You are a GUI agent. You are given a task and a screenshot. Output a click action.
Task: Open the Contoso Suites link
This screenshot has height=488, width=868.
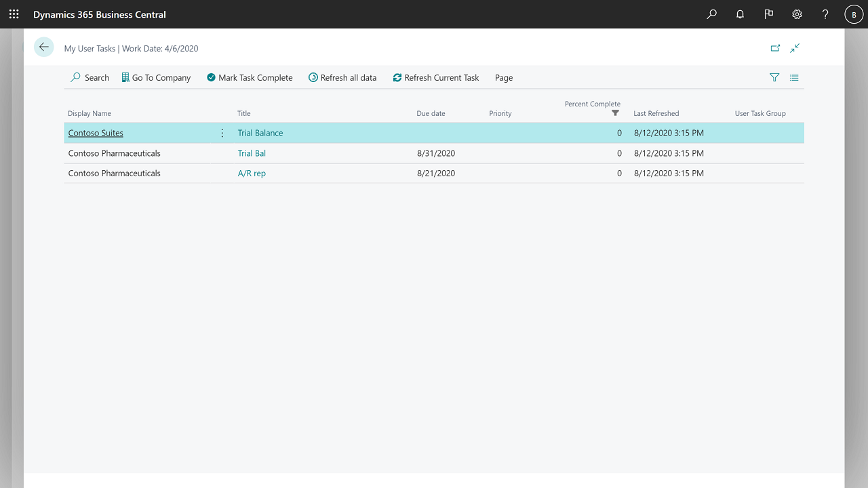click(x=96, y=133)
